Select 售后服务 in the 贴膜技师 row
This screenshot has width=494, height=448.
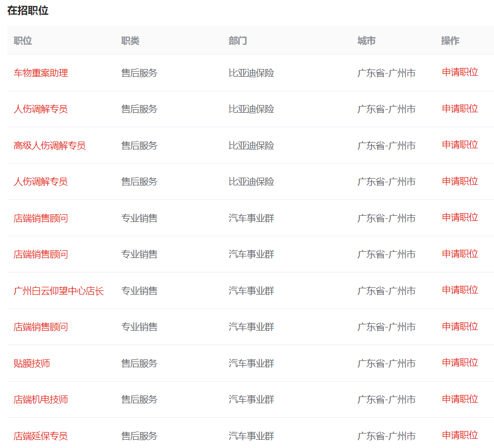(139, 364)
